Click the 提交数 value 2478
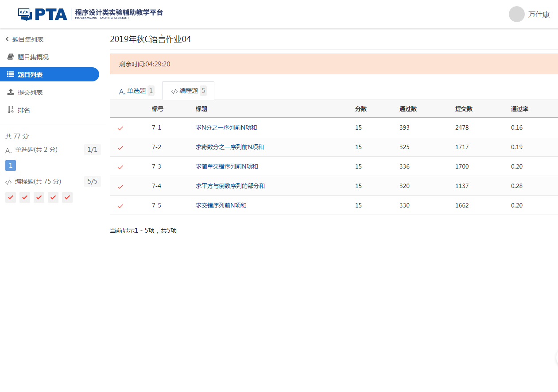This screenshot has height=392, width=558. pyautogui.click(x=462, y=127)
